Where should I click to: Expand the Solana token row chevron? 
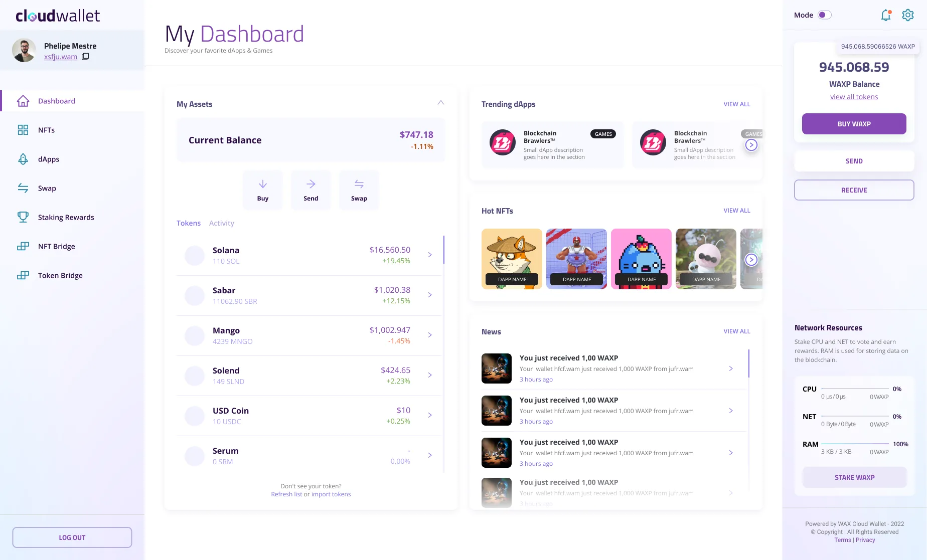coord(430,255)
